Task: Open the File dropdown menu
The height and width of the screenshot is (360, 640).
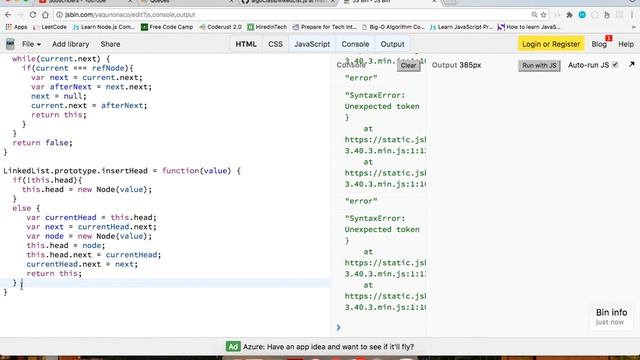Action: click(x=31, y=44)
